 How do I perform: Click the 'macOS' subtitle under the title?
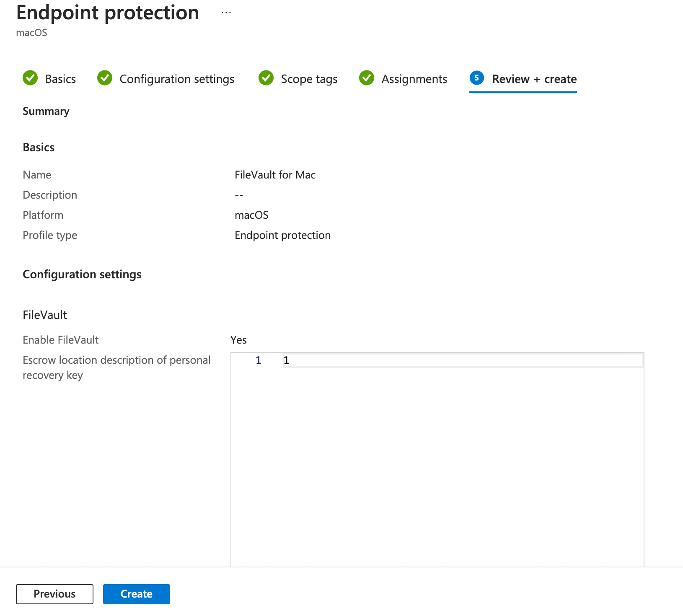coord(31,33)
